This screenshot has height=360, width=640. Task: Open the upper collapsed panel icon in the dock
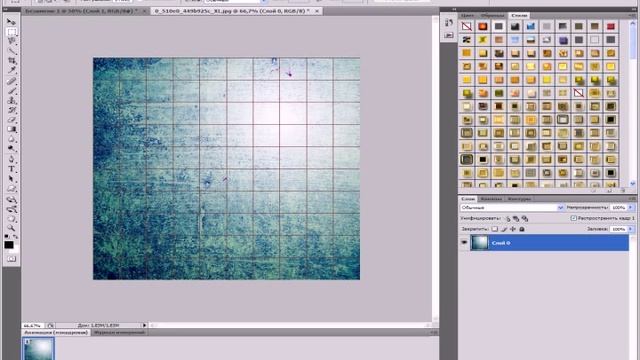(449, 23)
